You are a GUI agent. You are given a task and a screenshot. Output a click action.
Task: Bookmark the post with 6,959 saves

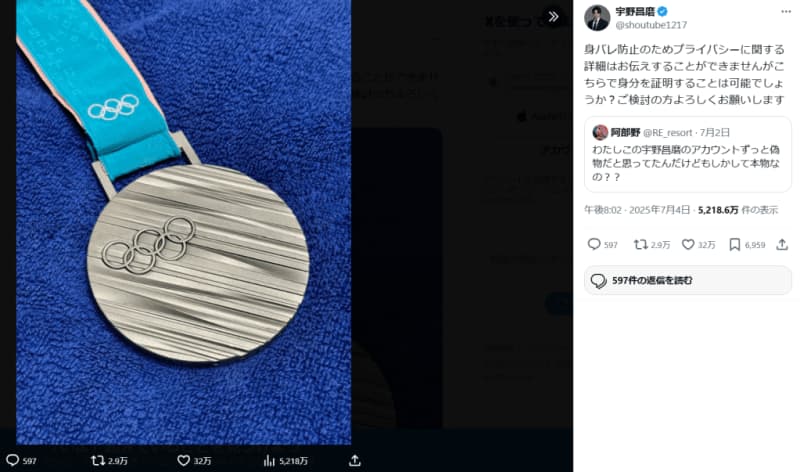(x=735, y=244)
